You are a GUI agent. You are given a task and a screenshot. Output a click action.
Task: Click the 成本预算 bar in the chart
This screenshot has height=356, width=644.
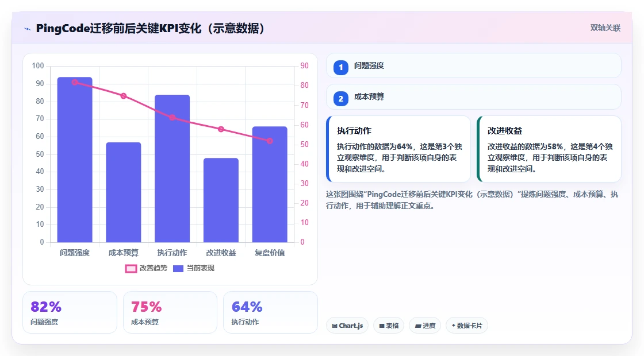click(124, 192)
